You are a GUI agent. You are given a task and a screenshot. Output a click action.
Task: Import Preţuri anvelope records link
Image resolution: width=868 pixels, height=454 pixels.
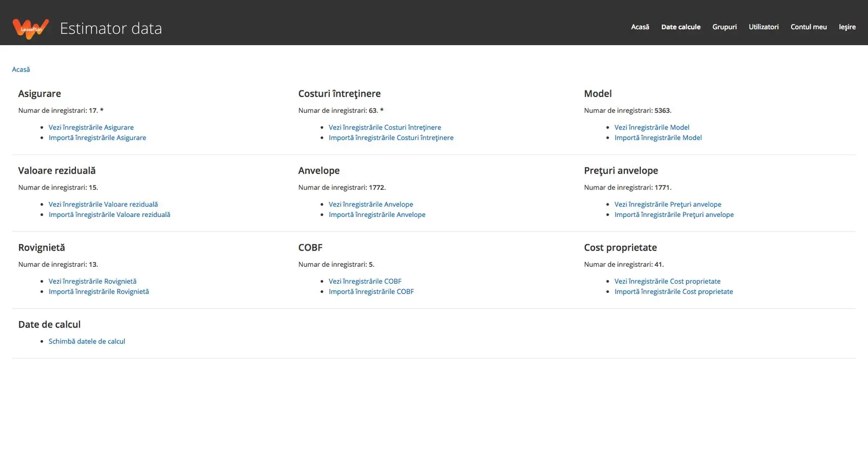point(674,215)
